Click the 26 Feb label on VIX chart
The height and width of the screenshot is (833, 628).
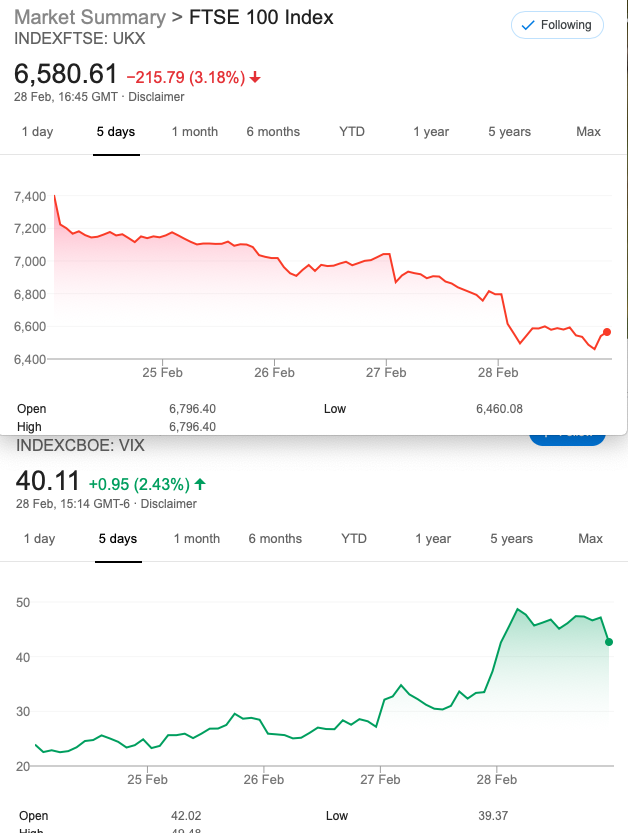coord(264,780)
